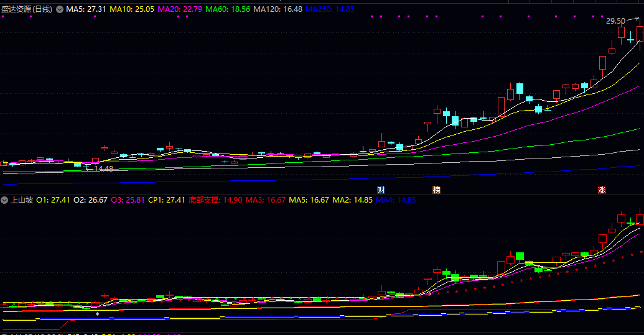
Task: Select the blue MA250: 14.85 label
Action: [x=330, y=9]
